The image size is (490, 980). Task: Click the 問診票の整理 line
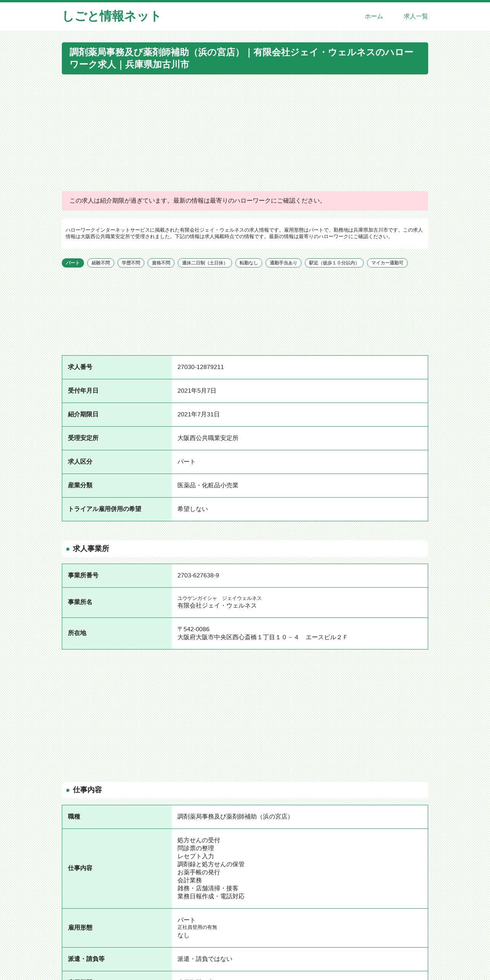196,848
